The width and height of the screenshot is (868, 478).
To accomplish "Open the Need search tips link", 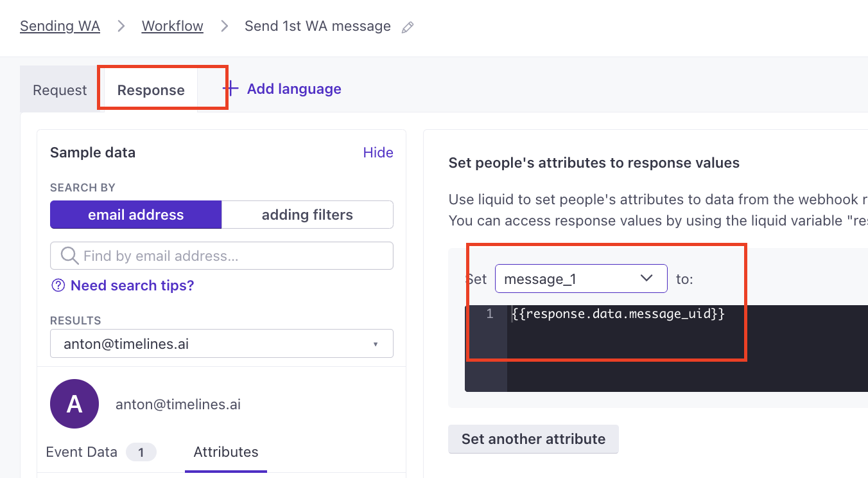I will pos(132,285).
